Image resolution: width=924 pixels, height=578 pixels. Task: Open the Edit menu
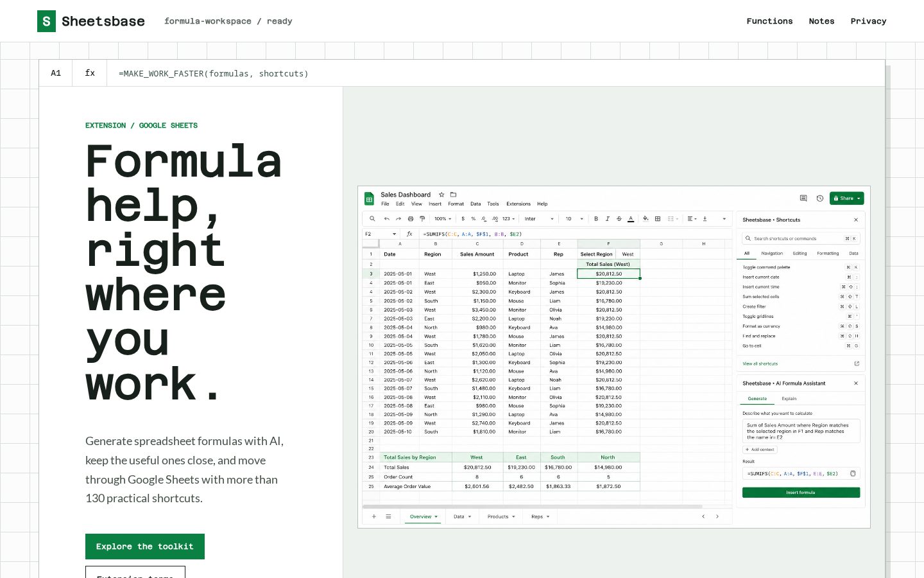[x=400, y=204]
